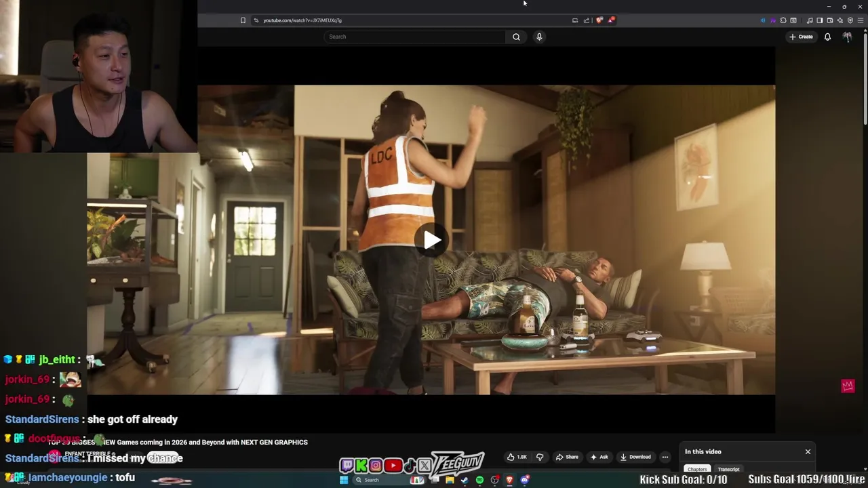Open the Leo AI sparkle icon
The image size is (868, 488).
pos(840,20)
